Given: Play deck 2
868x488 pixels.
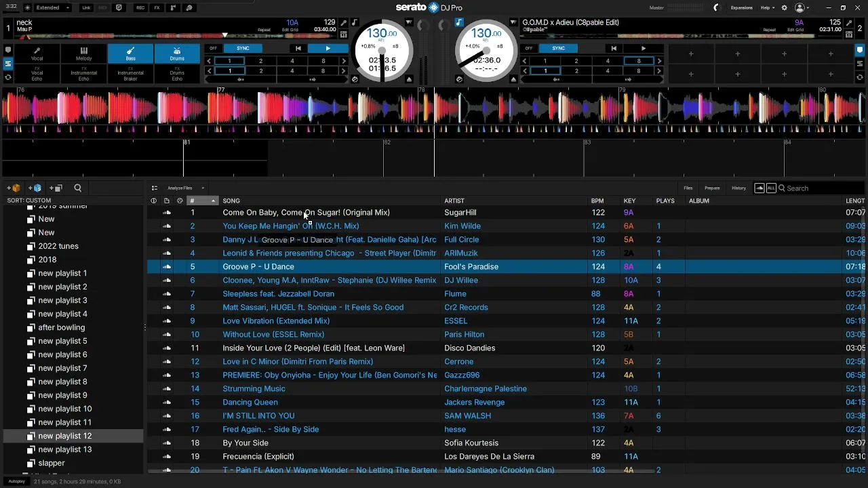Looking at the screenshot, I should [x=644, y=48].
